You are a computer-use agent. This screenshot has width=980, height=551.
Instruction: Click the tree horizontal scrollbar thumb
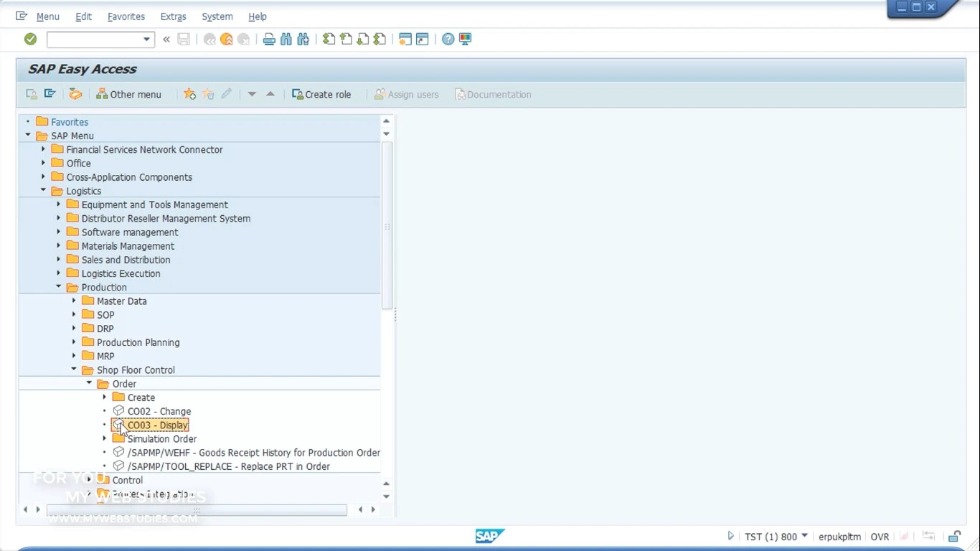[x=197, y=509]
